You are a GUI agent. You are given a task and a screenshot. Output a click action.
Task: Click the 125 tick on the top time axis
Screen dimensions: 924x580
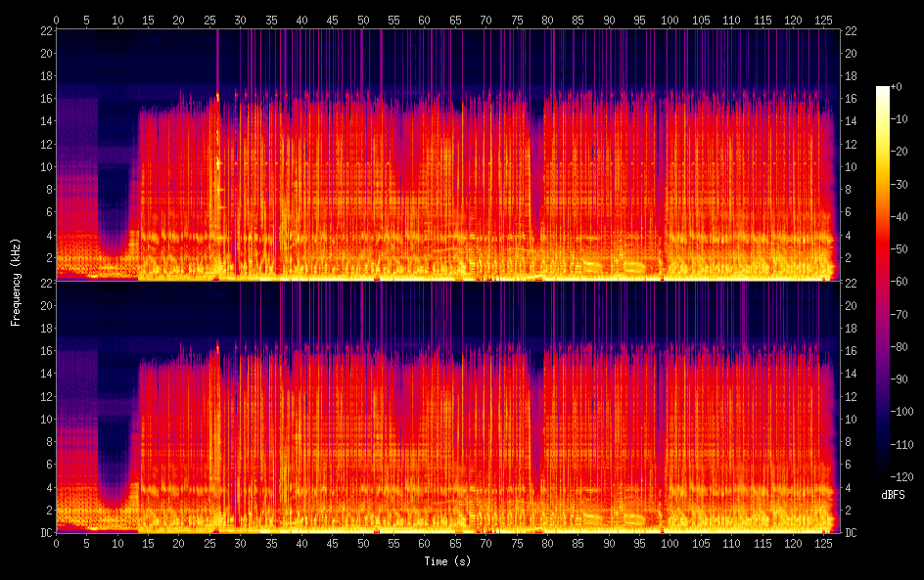pos(823,20)
